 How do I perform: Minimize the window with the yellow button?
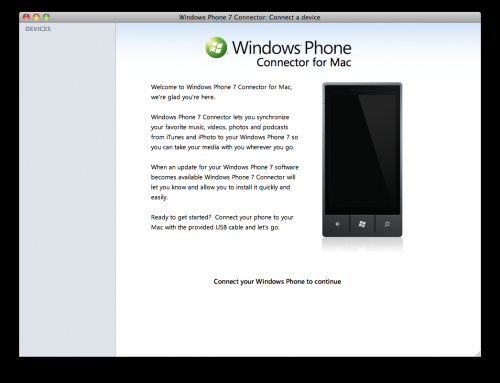(36, 17)
